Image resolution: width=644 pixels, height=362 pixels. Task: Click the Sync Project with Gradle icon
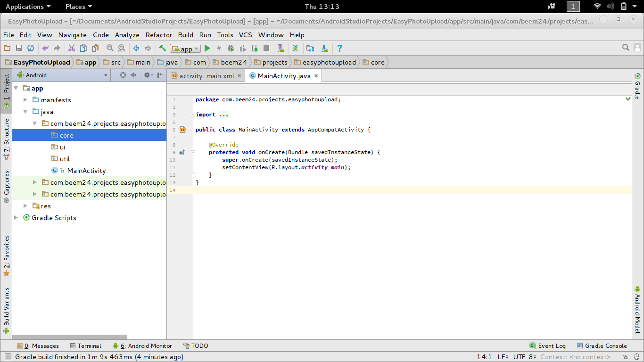[x=296, y=49]
